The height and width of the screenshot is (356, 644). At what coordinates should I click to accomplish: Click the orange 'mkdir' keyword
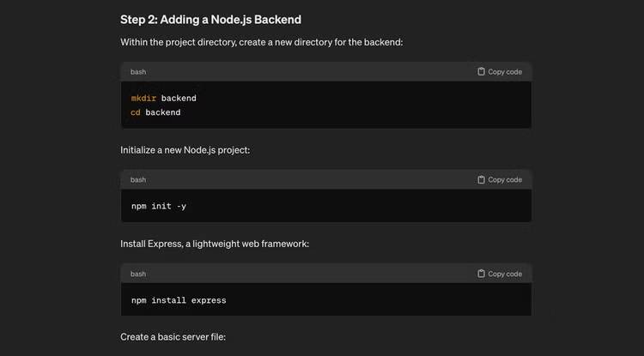[x=143, y=99]
